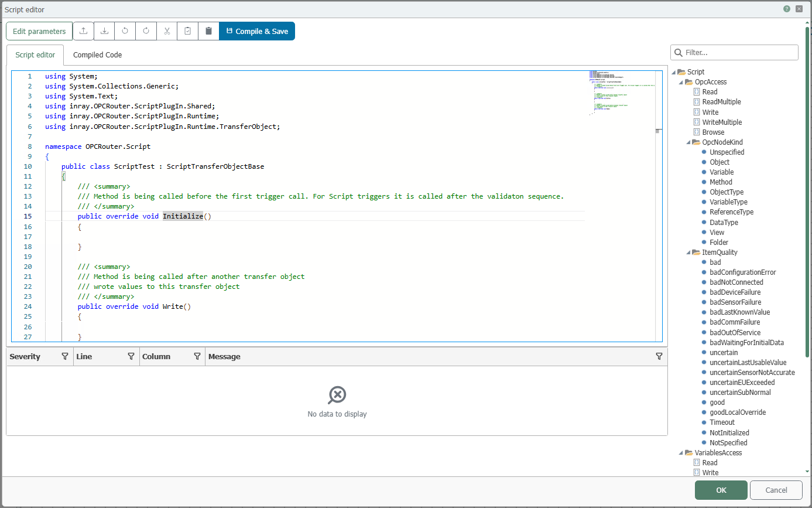Select Unspecified node kind
The image size is (812, 508).
[727, 152]
